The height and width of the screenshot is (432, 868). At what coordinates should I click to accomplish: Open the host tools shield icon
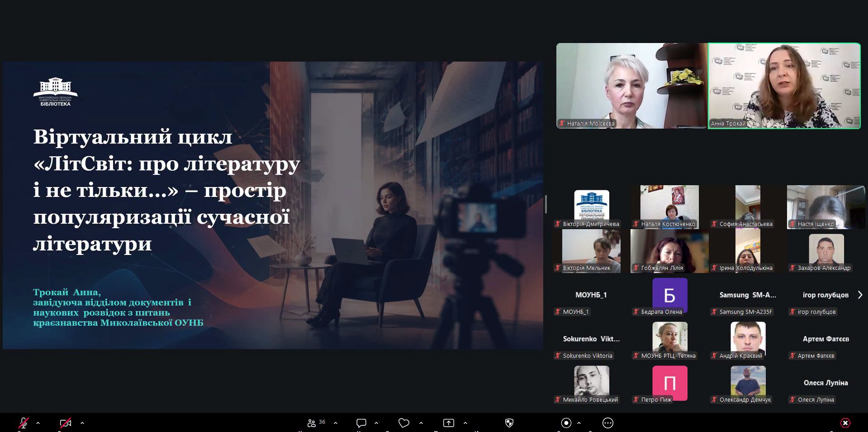[509, 423]
